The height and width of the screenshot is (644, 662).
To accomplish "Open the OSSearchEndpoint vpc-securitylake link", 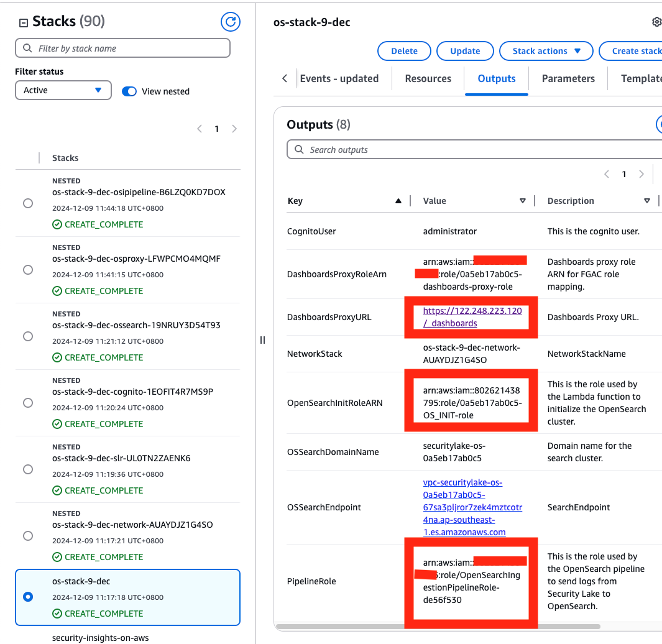I will click(x=472, y=507).
